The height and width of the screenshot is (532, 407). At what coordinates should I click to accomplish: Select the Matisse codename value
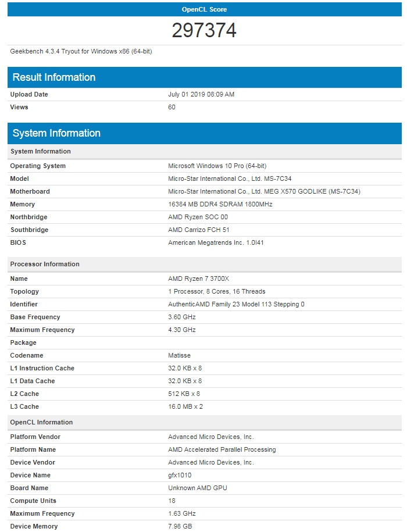(180, 355)
